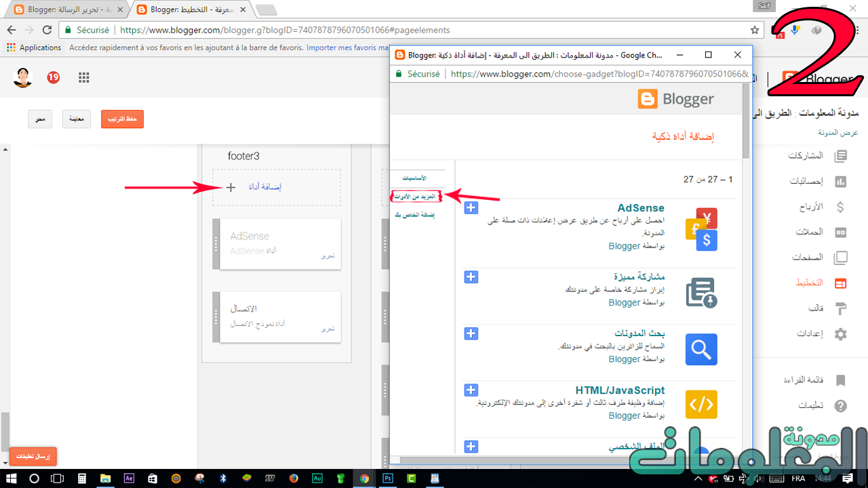Open the AdSense gadget title link
Viewport: 868px width, 488px height.
pos(641,208)
